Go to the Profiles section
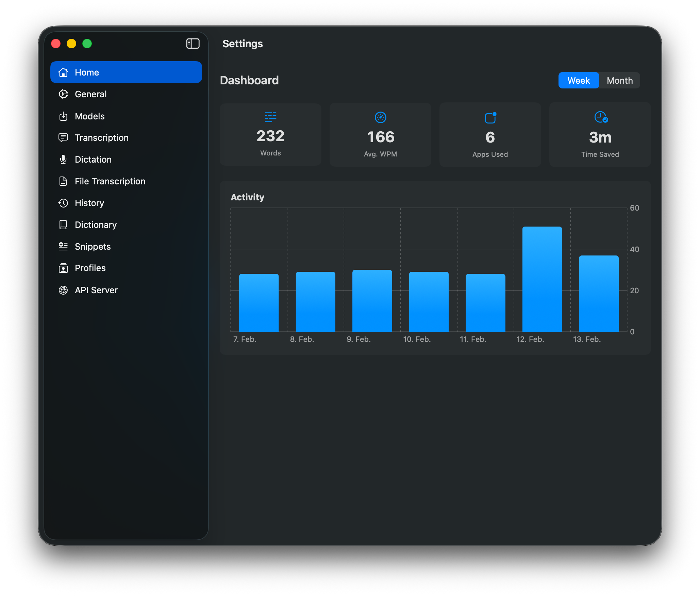The width and height of the screenshot is (700, 596). (x=90, y=268)
